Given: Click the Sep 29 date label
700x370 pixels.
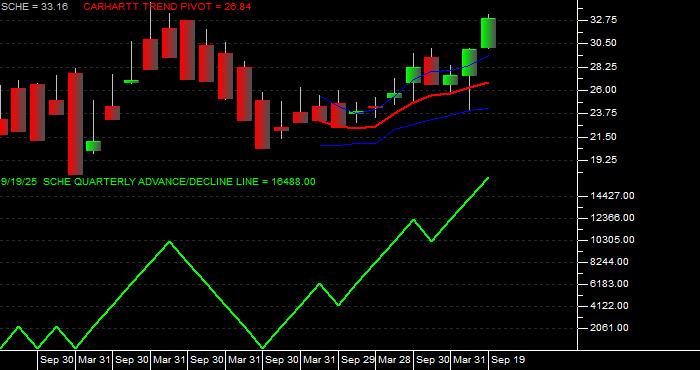Looking at the screenshot, I should [358, 360].
